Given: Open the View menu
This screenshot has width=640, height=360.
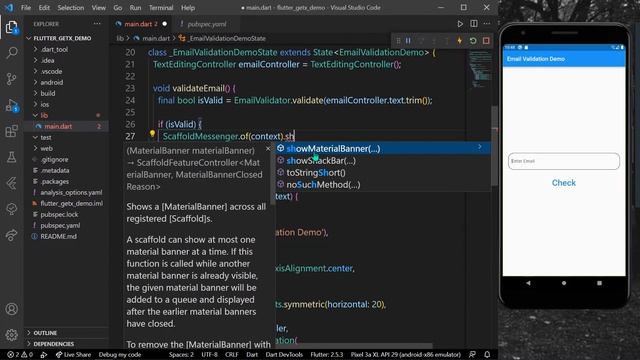Looking at the screenshot, I should click(98, 8).
